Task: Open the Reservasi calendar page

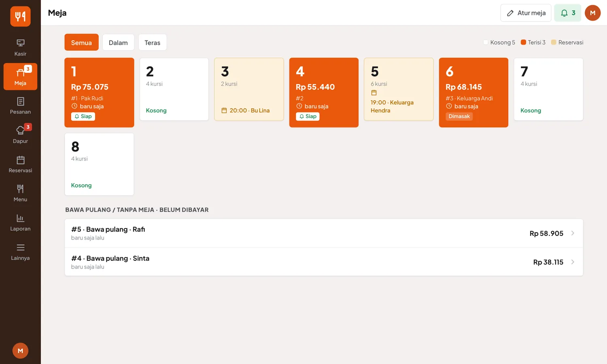Action: pos(20,164)
